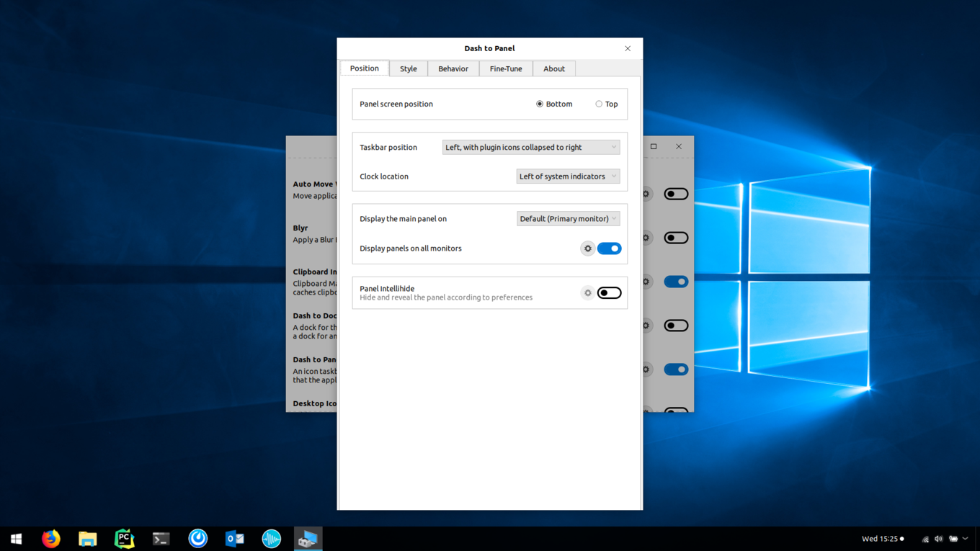This screenshot has height=551, width=980.
Task: Open settings gear for Display panels on all monitors
Action: (x=588, y=248)
